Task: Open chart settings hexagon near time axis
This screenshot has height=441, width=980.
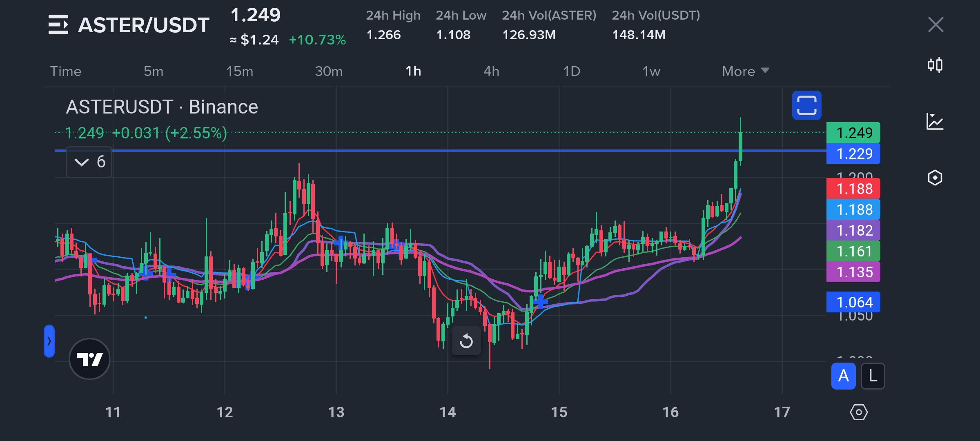Action: click(859, 412)
